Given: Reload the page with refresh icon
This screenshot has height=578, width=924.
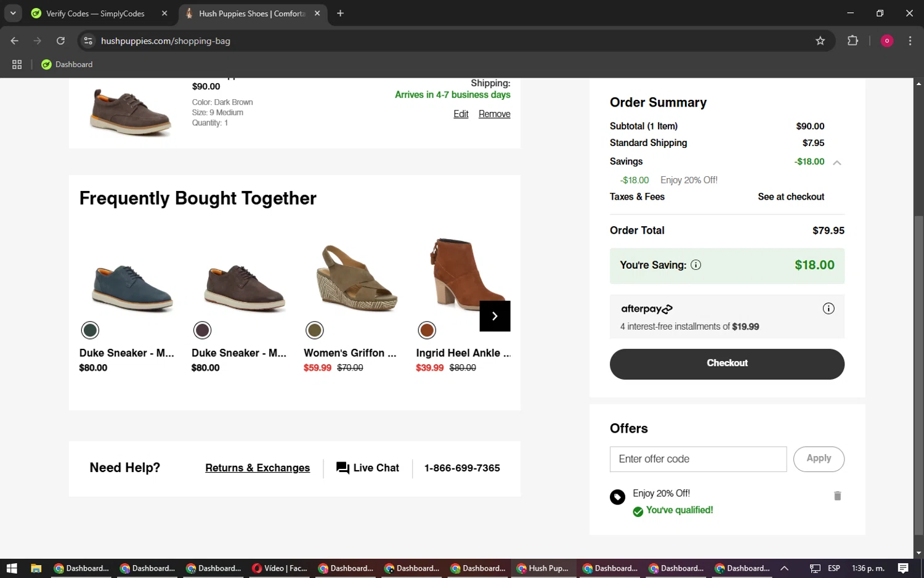Looking at the screenshot, I should pos(60,41).
